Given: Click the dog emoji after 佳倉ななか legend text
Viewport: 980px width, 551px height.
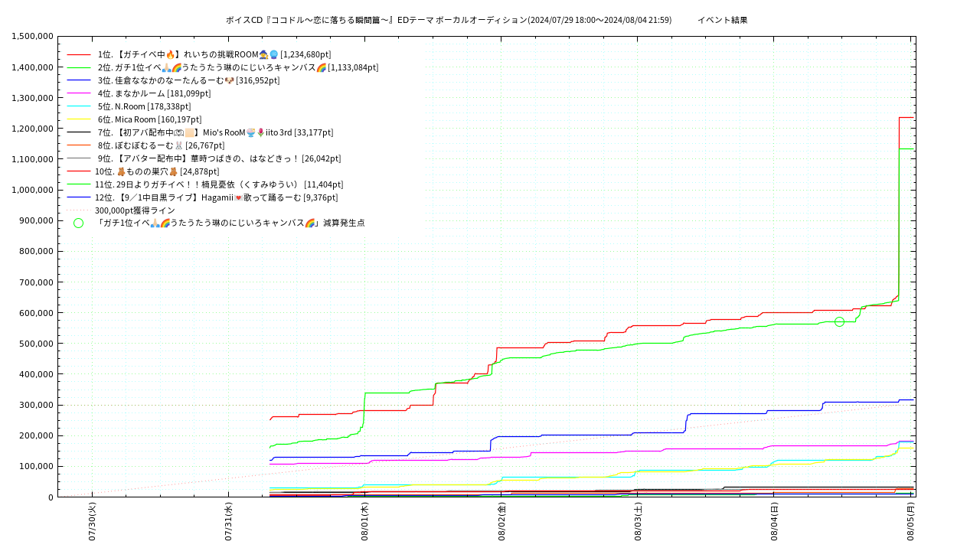Looking at the screenshot, I should click(229, 80).
